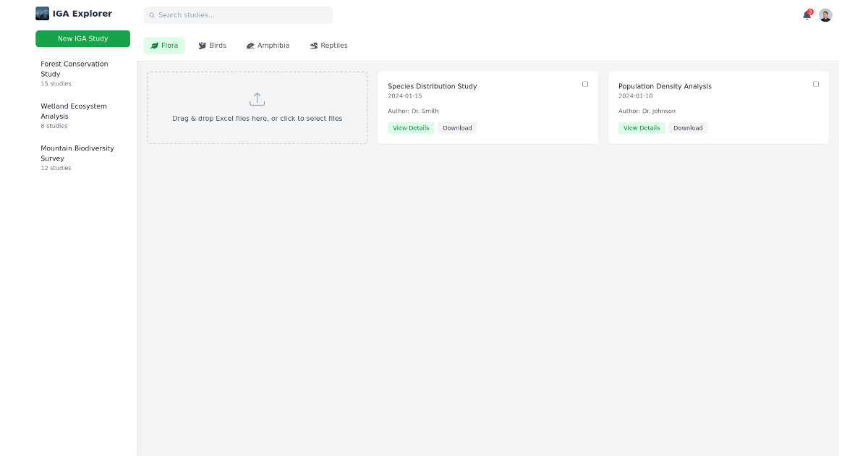
Task: Open the notifications bell
Action: pos(807,15)
